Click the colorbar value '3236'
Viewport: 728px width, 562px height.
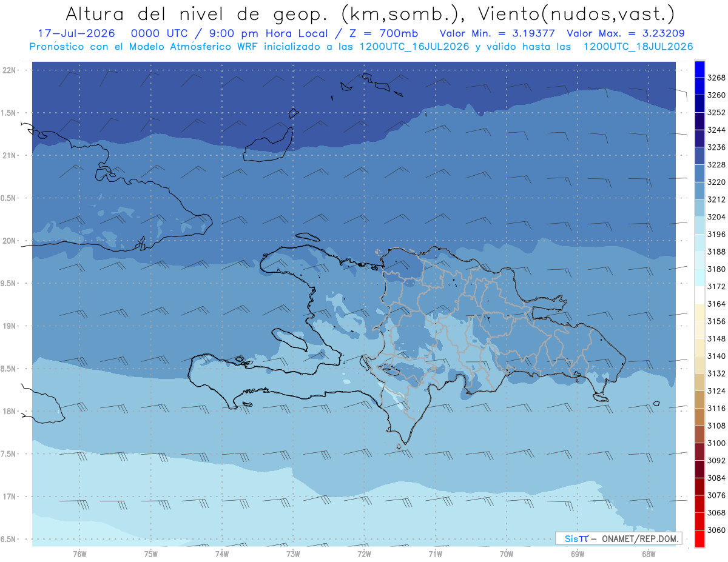716,147
